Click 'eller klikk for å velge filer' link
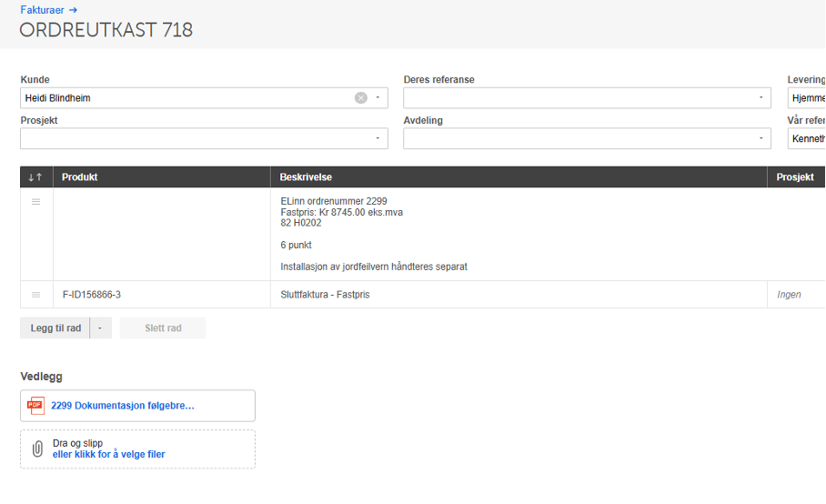Image resolution: width=826 pixels, height=504 pixels. (x=109, y=454)
